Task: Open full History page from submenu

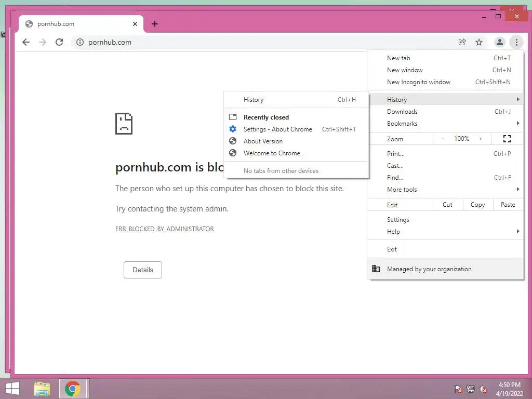Action: [x=296, y=99]
